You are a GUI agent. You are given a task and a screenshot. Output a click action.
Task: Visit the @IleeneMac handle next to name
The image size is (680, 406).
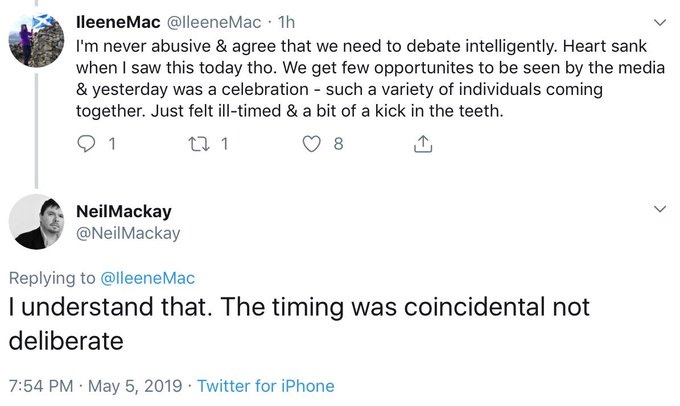tap(214, 22)
